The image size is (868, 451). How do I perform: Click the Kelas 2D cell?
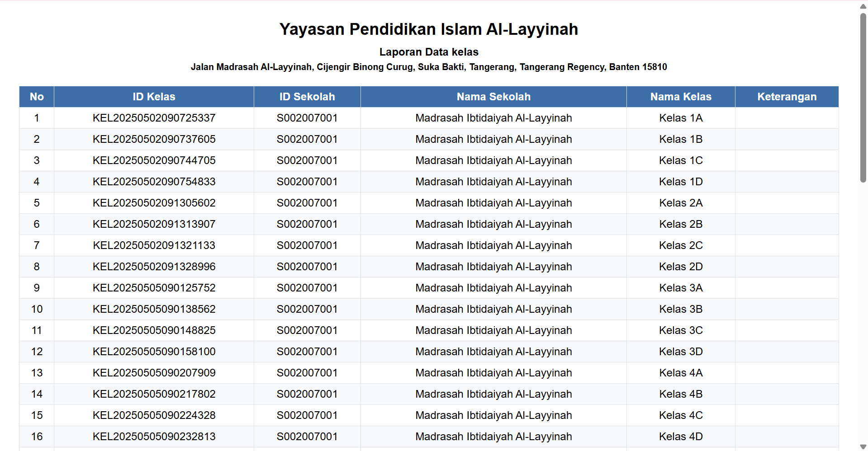pos(681,267)
